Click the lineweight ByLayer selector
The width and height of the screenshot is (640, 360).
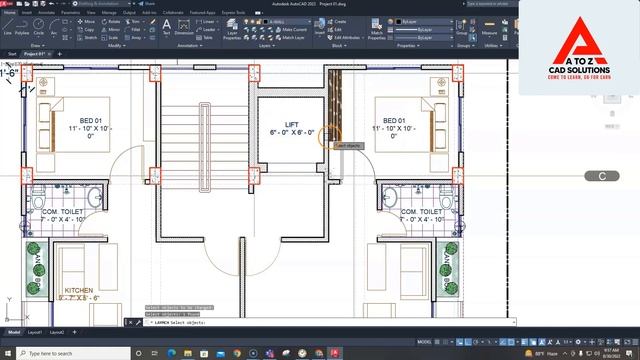click(424, 30)
